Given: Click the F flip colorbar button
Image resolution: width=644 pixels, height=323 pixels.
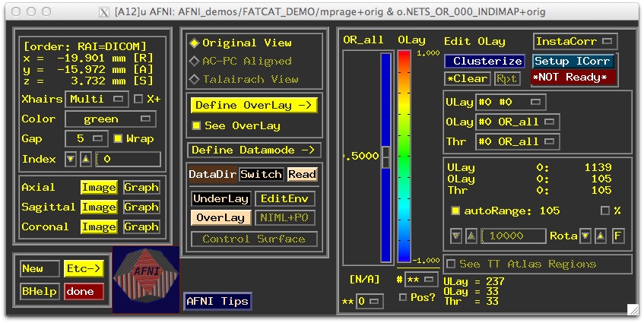Looking at the screenshot, I should 617,236.
